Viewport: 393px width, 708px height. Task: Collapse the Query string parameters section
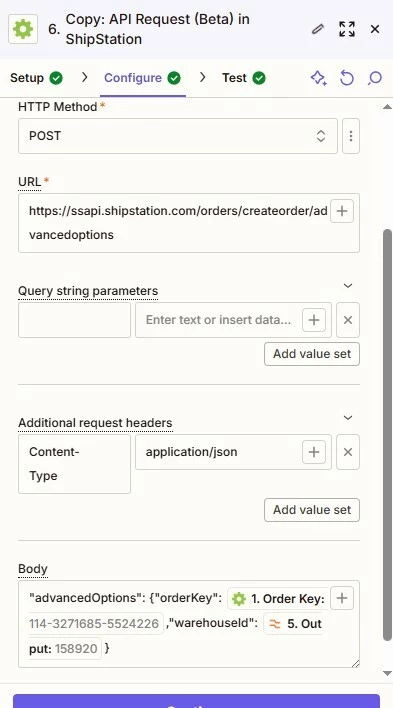[x=348, y=285]
